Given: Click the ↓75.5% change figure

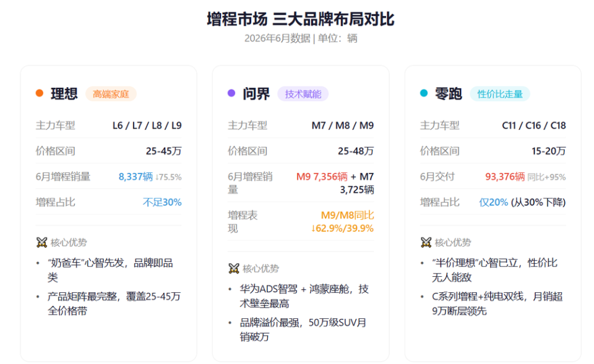Looking at the screenshot, I should coord(168,177).
